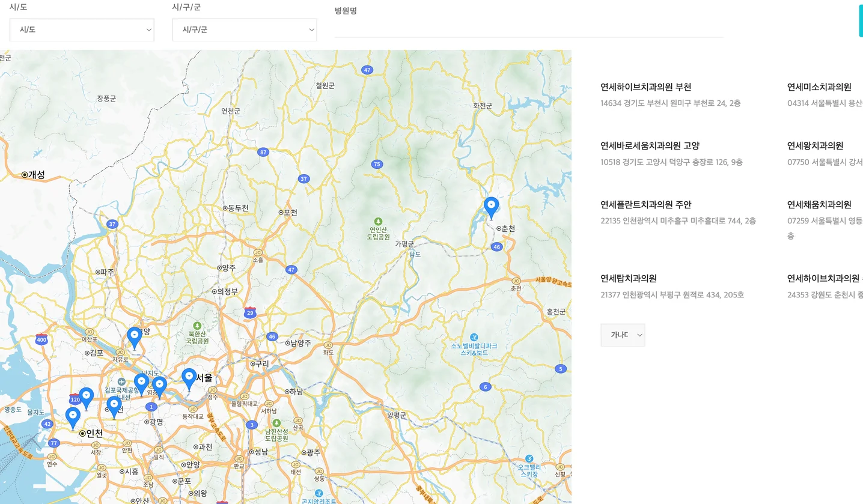863x504 pixels.
Task: Open the 시/구/군 district dropdown
Action: pyautogui.click(x=245, y=29)
